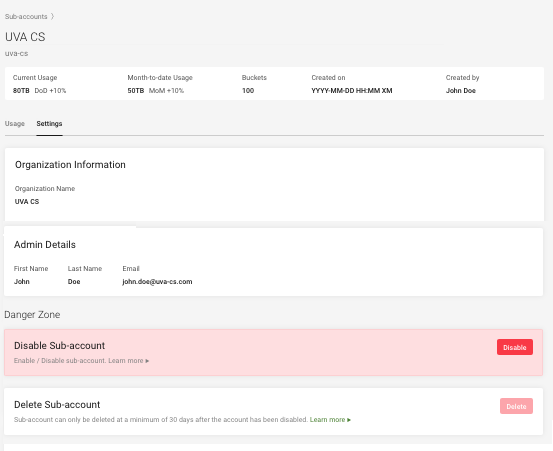Click the DoD +10% indicator

50,91
